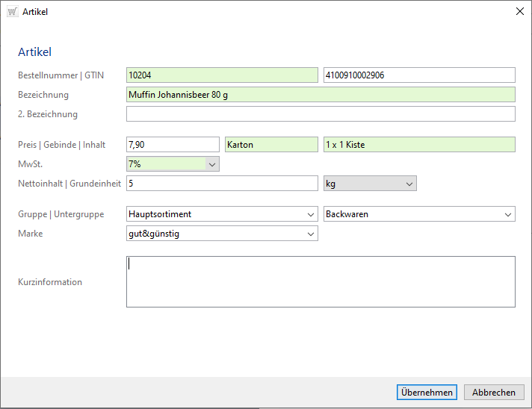
Task: Click inside the Kurzinformation text area
Action: coord(321,282)
